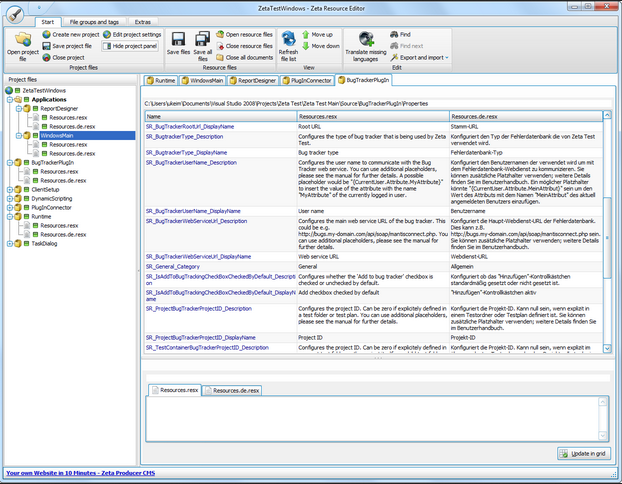Expand ClientSetup tree node
The width and height of the screenshot is (622, 484).
[10, 190]
